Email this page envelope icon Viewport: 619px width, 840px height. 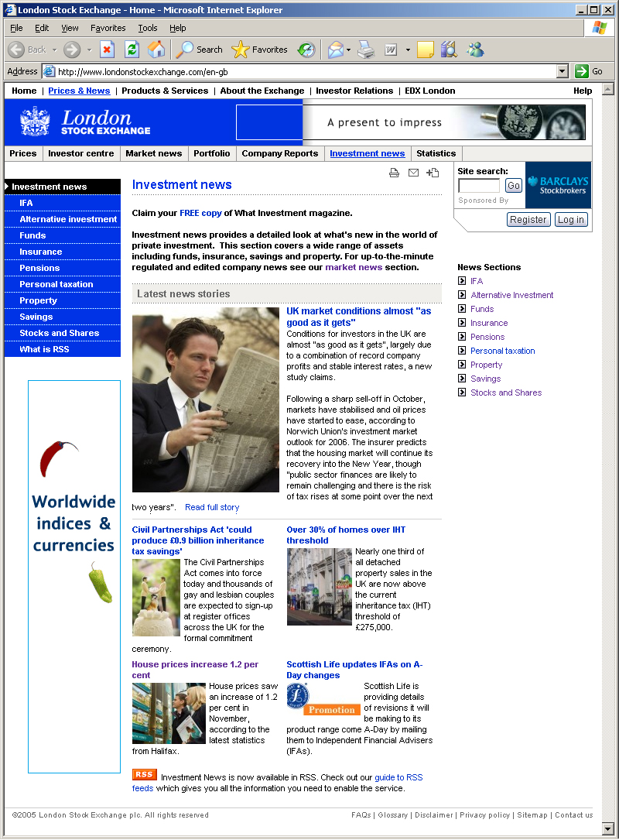(413, 173)
